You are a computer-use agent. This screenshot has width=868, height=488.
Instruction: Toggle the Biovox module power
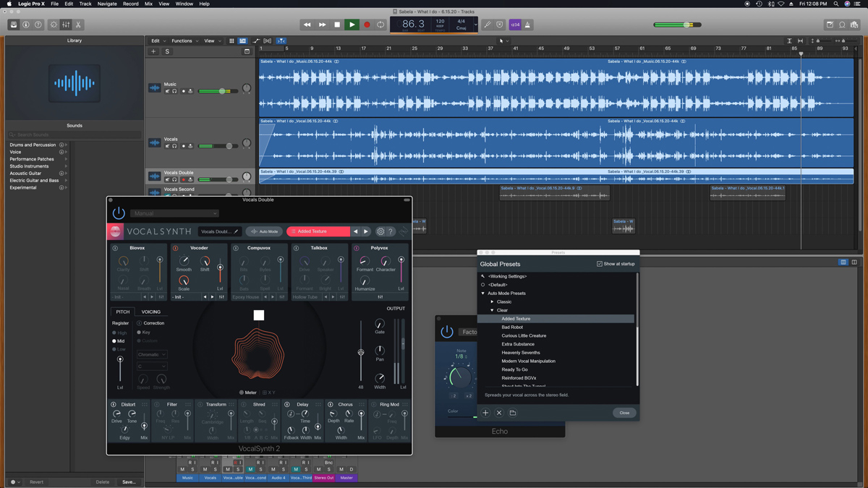tap(115, 248)
